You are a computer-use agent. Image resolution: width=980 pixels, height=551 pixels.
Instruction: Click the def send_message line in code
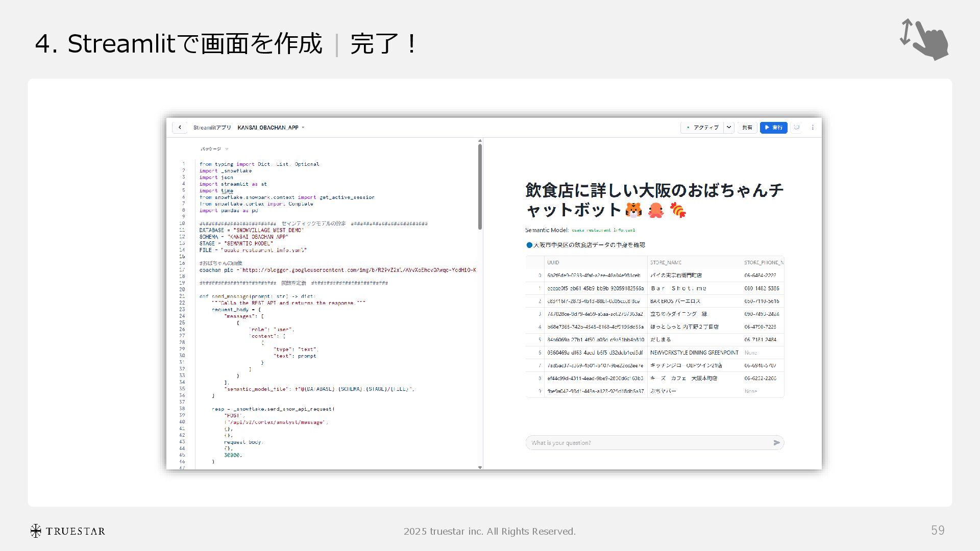pos(257,296)
